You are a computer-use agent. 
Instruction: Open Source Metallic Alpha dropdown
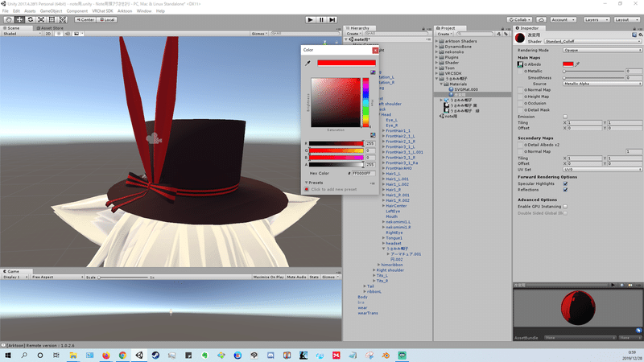602,84
